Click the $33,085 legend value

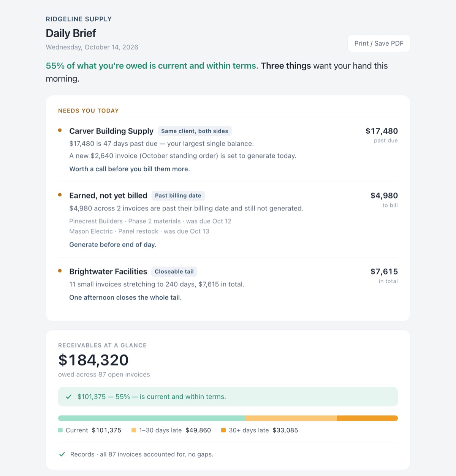(x=285, y=430)
